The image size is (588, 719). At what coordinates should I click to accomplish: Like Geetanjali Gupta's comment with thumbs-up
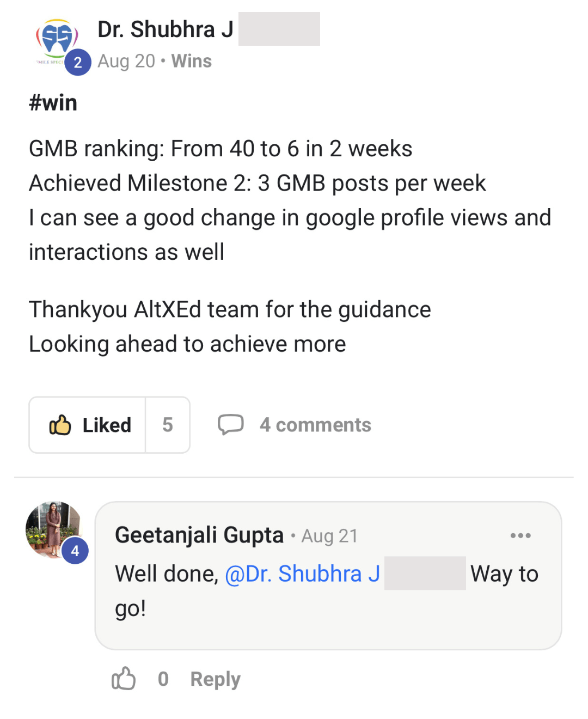point(124,679)
